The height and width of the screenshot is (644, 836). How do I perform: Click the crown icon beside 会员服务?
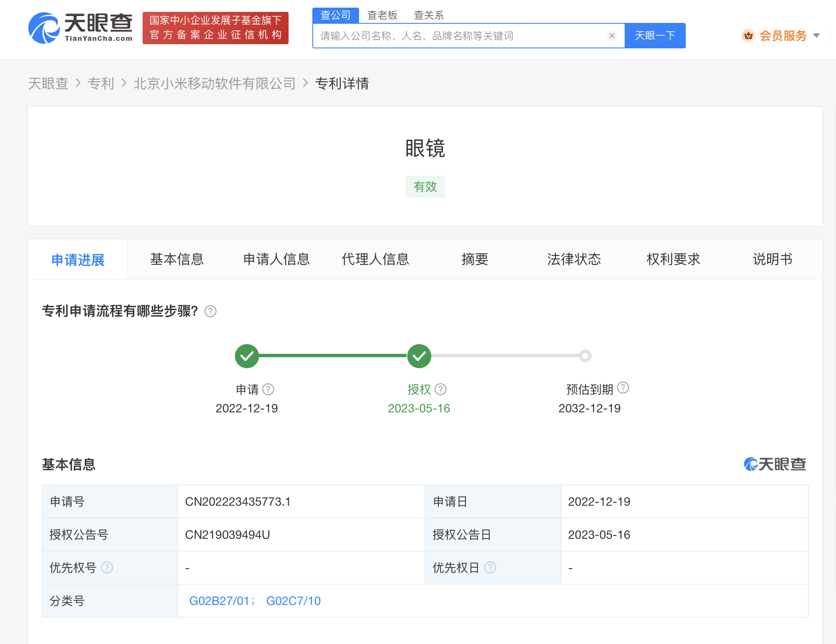click(x=749, y=36)
